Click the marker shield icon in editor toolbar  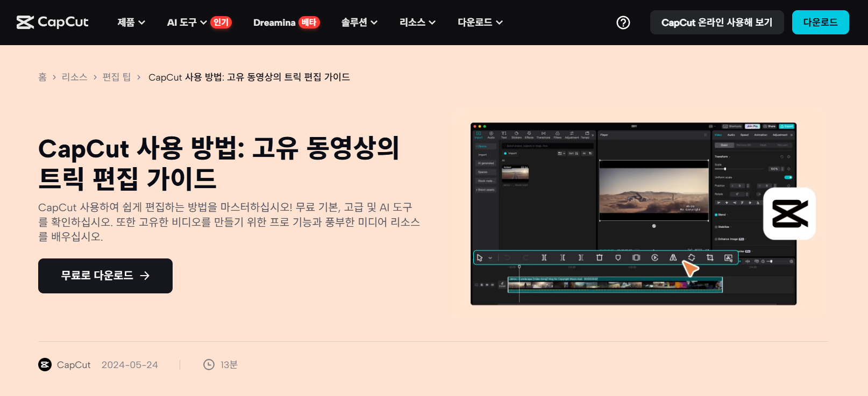618,257
